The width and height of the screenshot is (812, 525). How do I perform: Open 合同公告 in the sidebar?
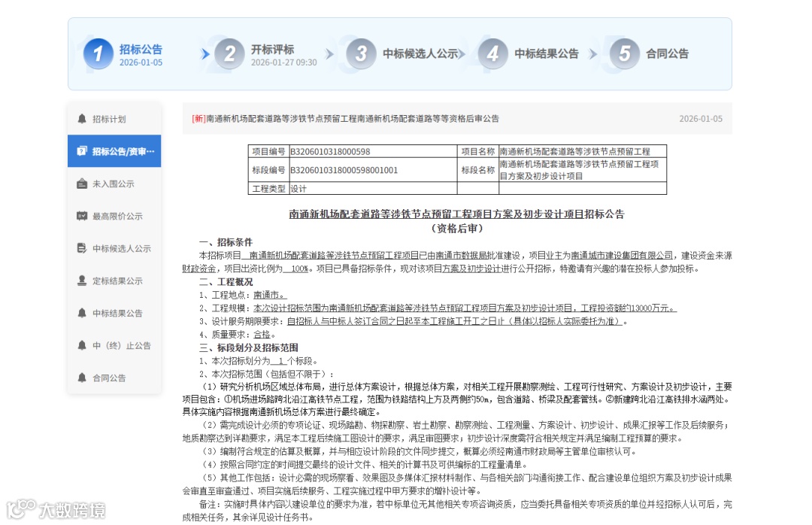[114, 378]
